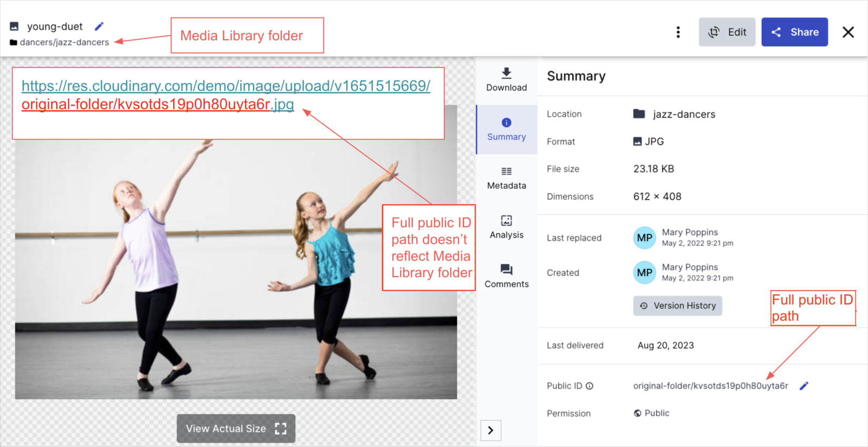
Task: Click View Actual Size button
Action: (x=236, y=429)
